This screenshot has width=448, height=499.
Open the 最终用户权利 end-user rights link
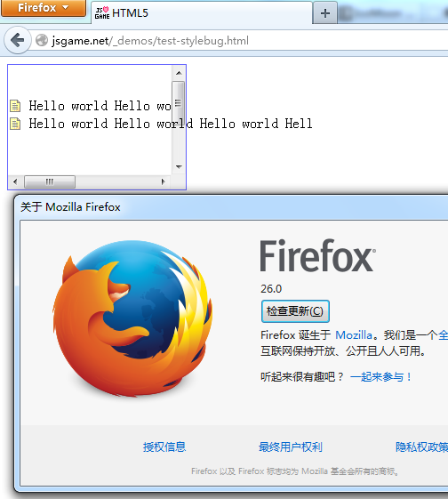coord(291,447)
